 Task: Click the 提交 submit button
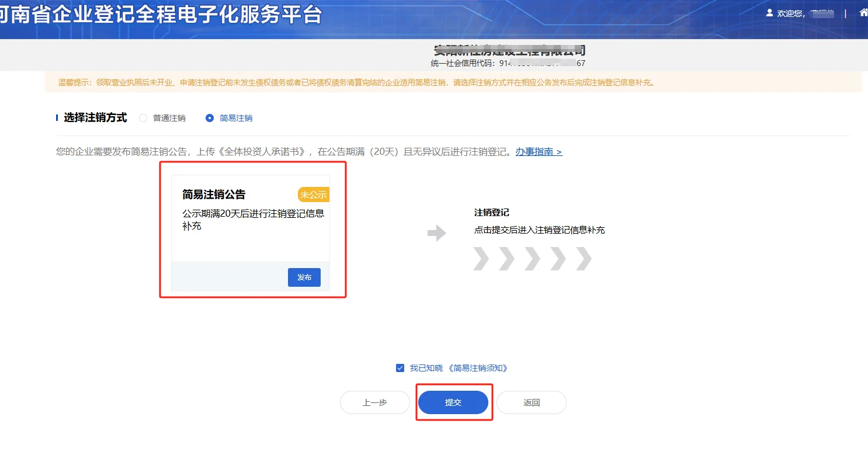point(454,402)
